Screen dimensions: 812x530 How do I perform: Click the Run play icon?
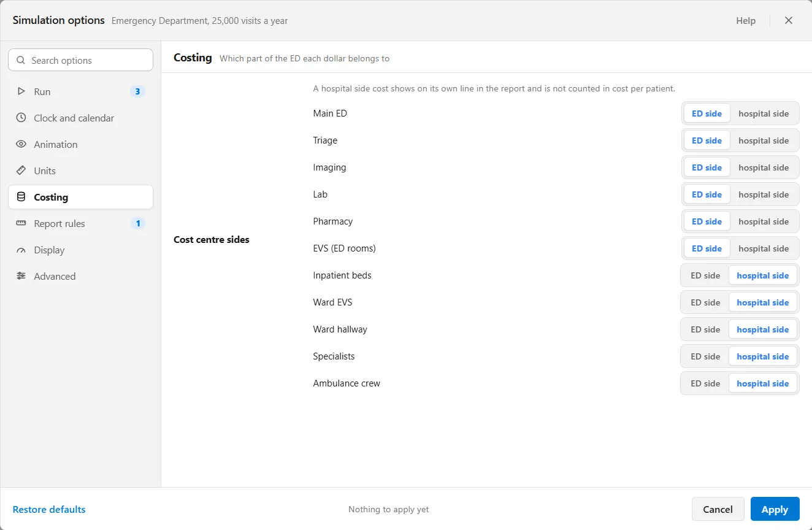[21, 91]
